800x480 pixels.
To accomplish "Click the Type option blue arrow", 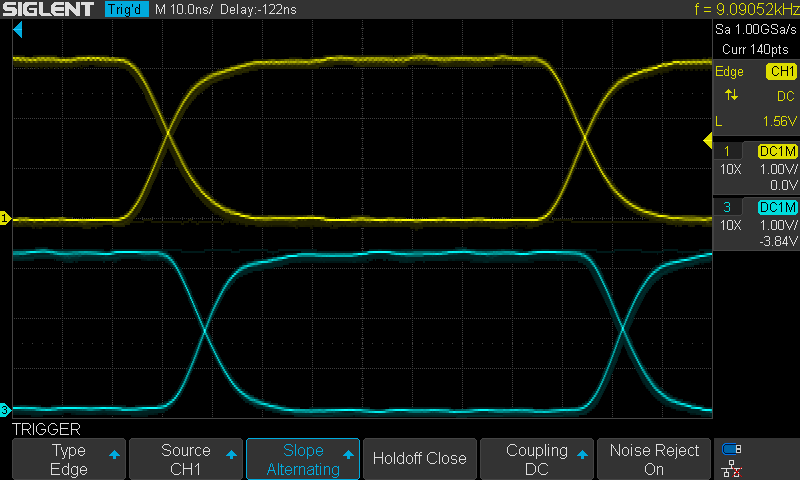I will (114, 454).
